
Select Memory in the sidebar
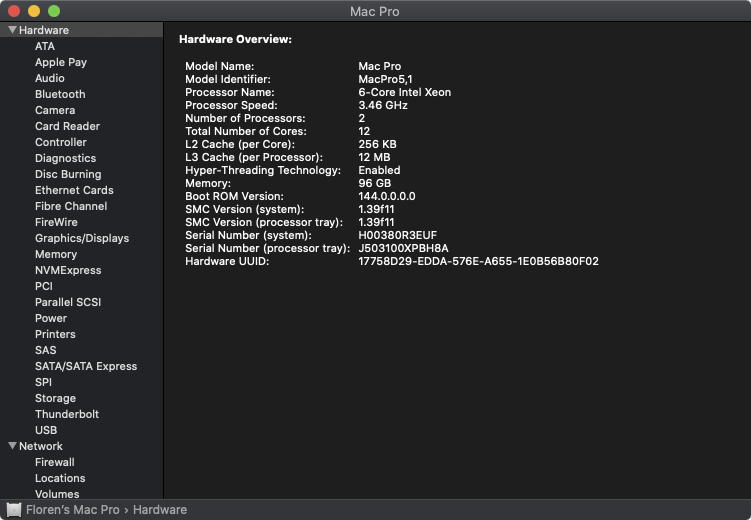coord(56,254)
